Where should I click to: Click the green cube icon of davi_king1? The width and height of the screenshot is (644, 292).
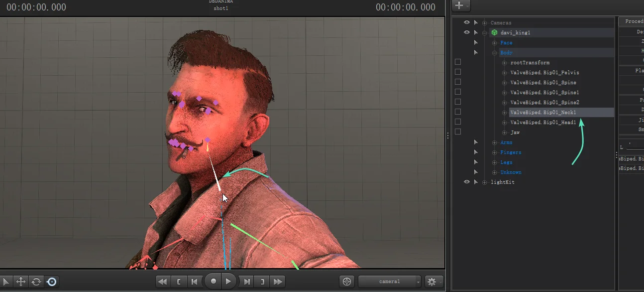(x=495, y=32)
